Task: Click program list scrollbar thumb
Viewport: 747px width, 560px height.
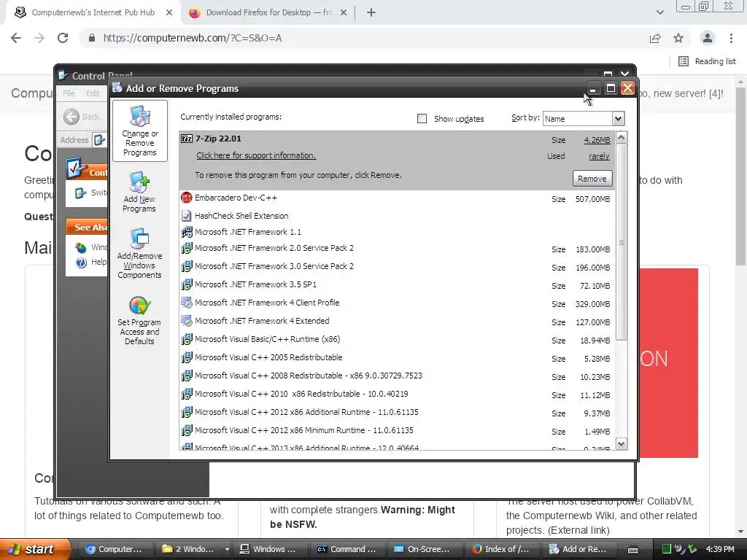Action: [x=622, y=243]
